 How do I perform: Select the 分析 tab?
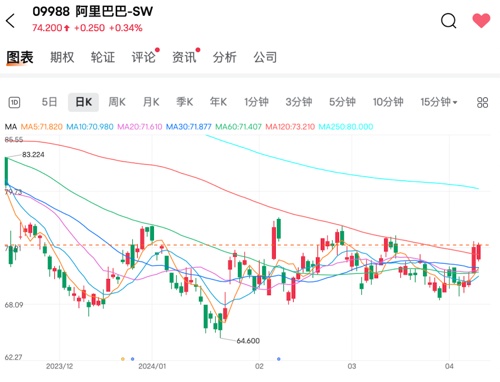(x=225, y=57)
